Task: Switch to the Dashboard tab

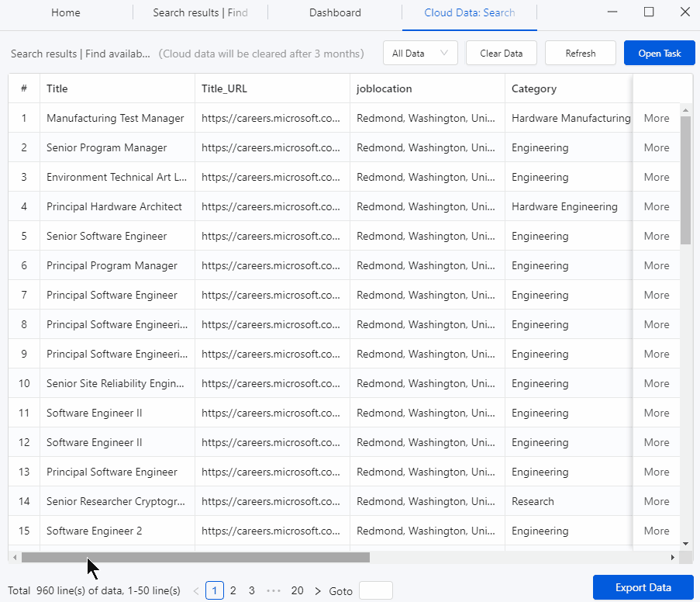Action: point(335,12)
